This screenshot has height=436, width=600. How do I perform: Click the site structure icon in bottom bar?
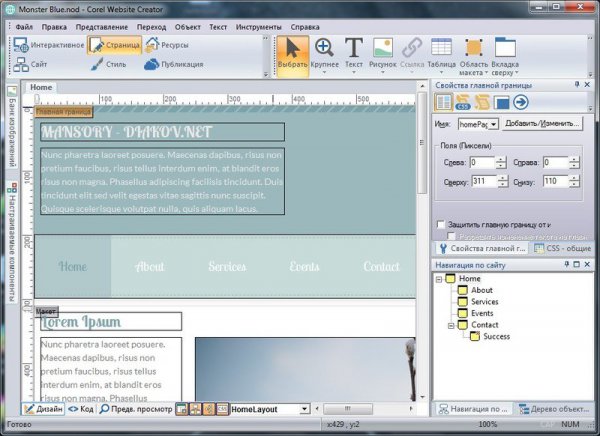coord(195,409)
